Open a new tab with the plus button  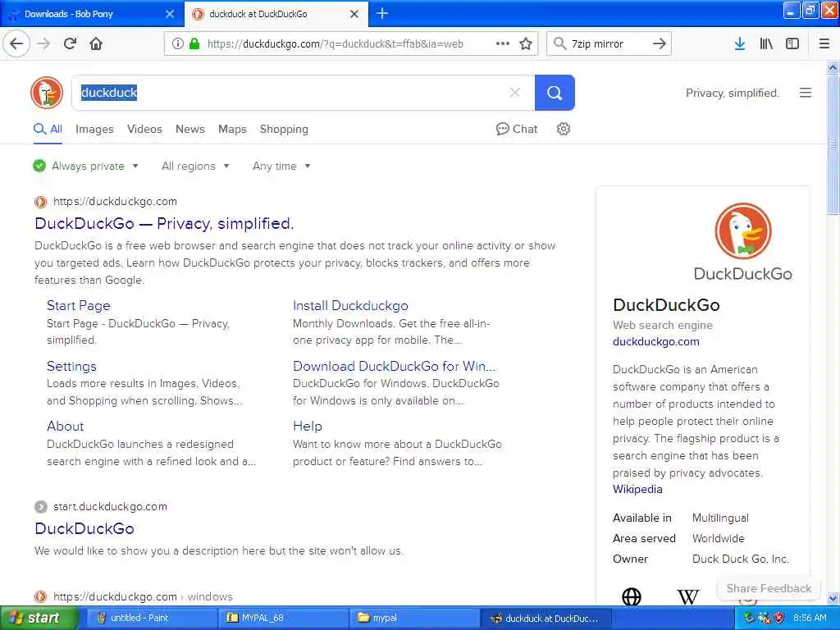click(382, 13)
